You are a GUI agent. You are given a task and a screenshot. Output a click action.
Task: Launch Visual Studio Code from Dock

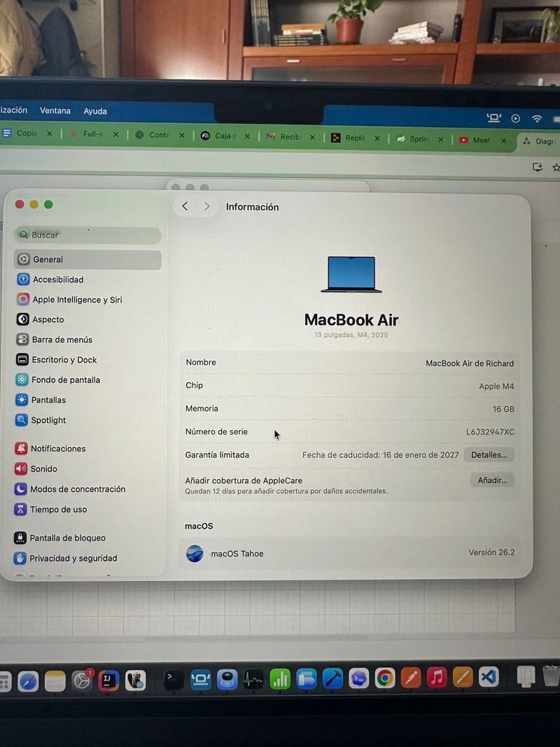click(489, 677)
